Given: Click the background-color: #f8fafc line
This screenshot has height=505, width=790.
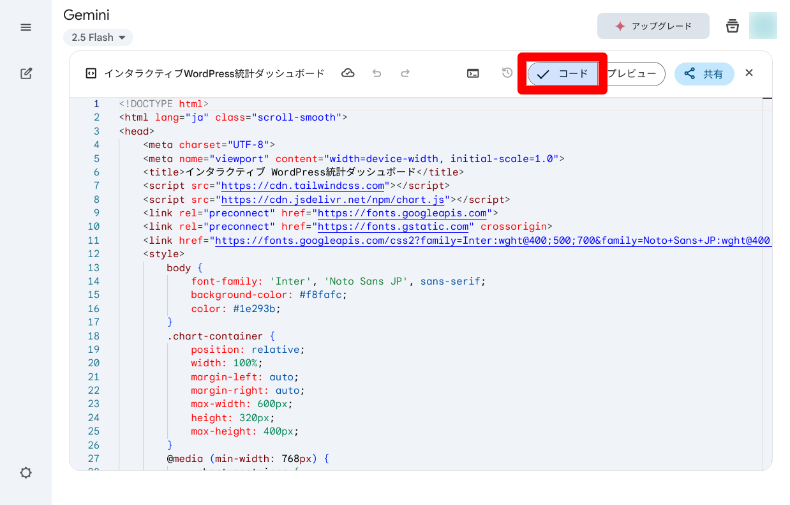Looking at the screenshot, I should 269,295.
